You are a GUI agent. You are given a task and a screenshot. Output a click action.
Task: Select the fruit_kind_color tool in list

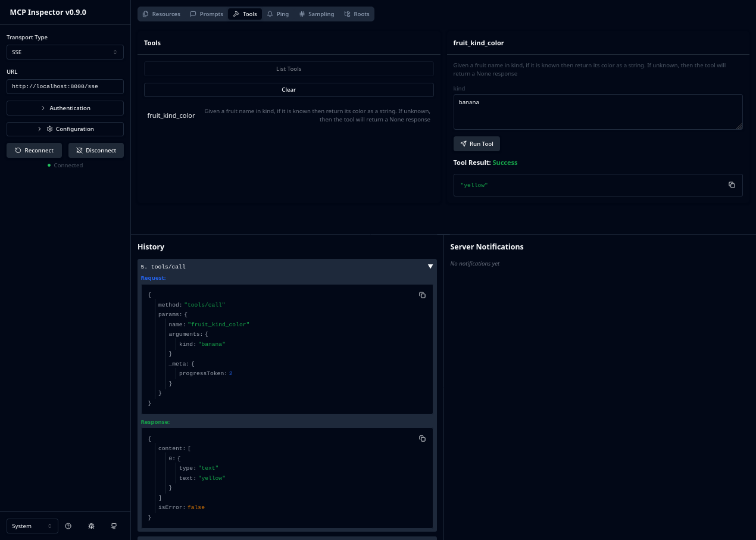click(x=289, y=116)
